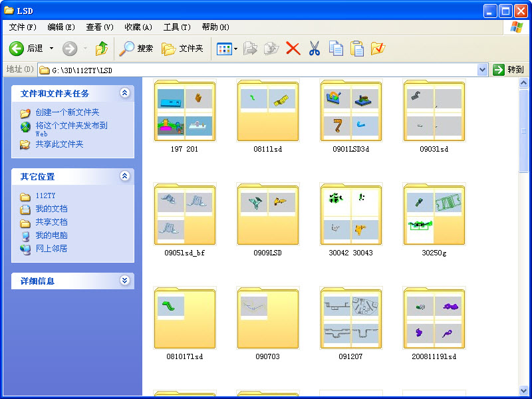Open the Edit (编辑) menu

click(61, 27)
